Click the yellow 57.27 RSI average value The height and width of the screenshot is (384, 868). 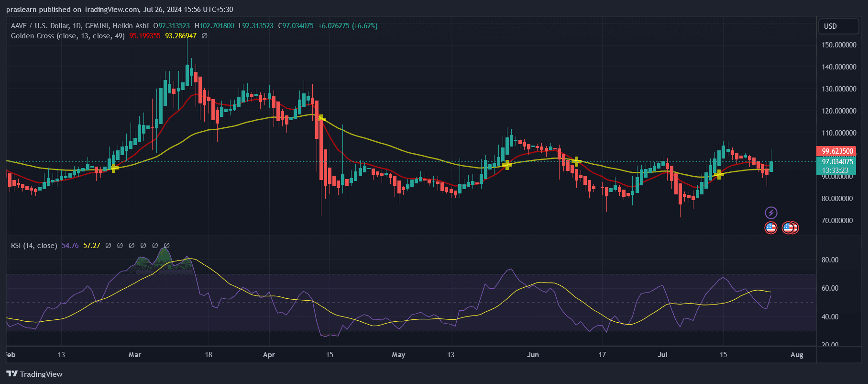92,246
